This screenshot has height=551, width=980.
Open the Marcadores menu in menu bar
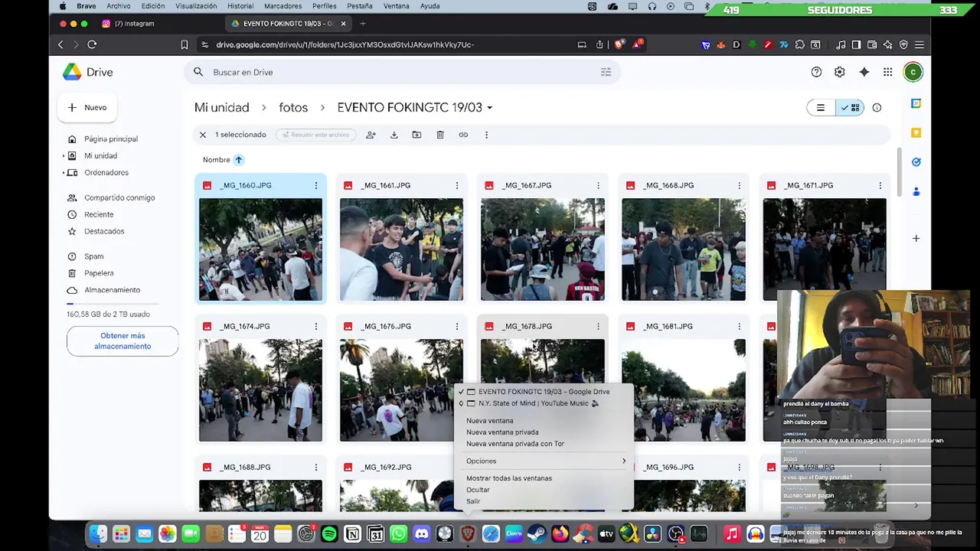pos(283,6)
